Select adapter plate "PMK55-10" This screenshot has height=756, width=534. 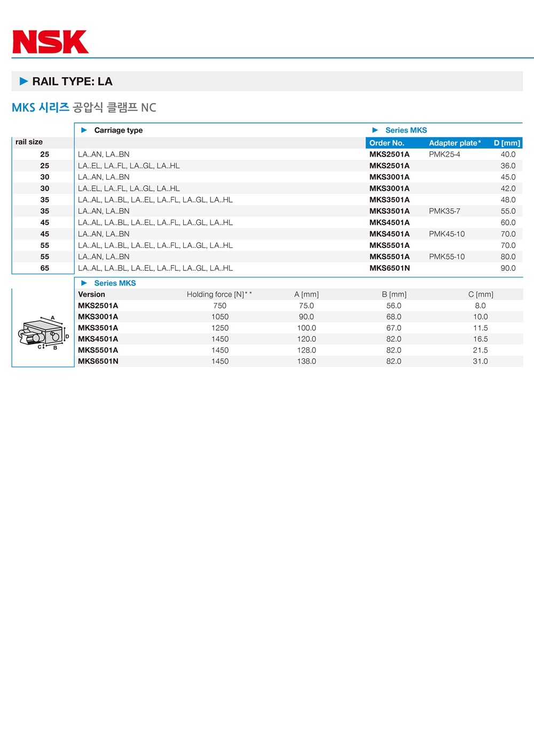[446, 256]
